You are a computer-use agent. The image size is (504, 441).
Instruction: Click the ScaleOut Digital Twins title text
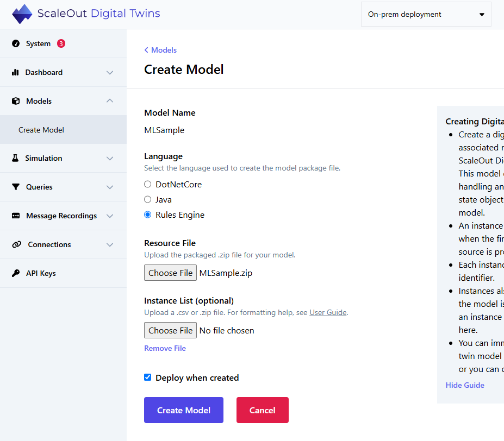coord(98,14)
